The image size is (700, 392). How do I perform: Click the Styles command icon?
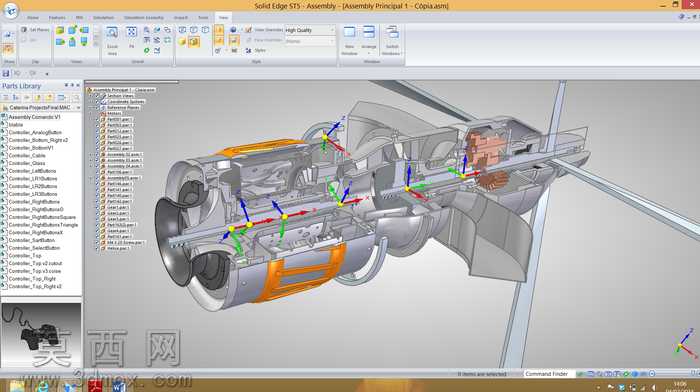(249, 50)
